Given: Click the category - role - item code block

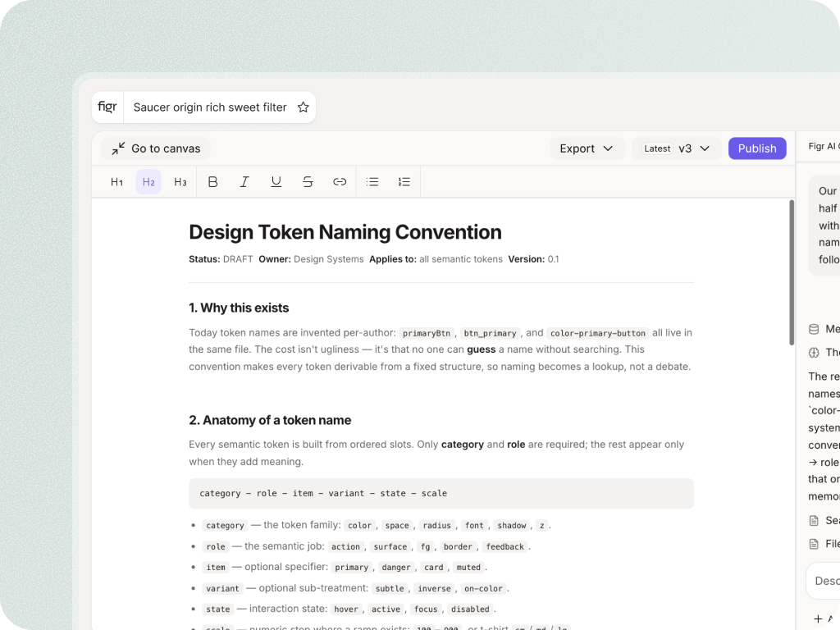Looking at the screenshot, I should tap(441, 493).
